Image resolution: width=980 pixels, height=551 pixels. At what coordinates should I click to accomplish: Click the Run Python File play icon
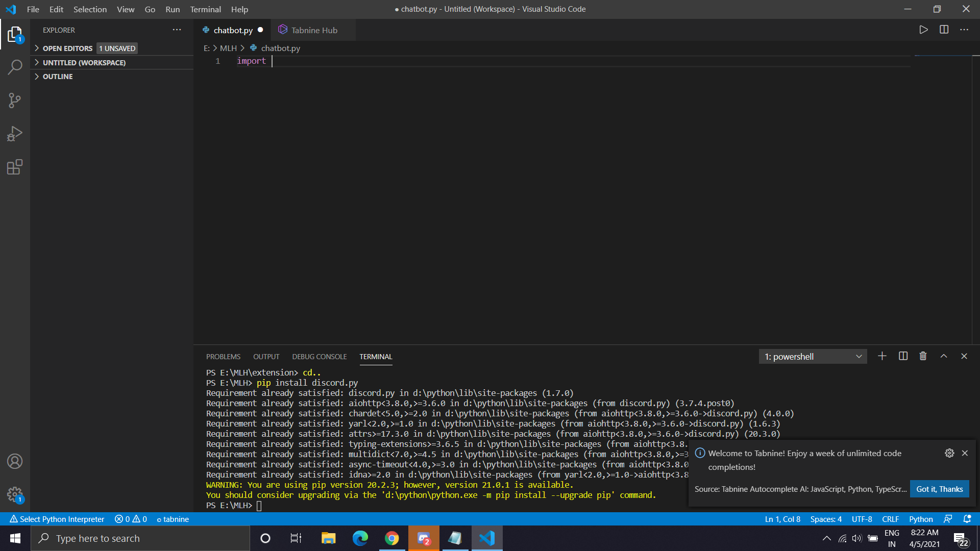[x=923, y=30]
